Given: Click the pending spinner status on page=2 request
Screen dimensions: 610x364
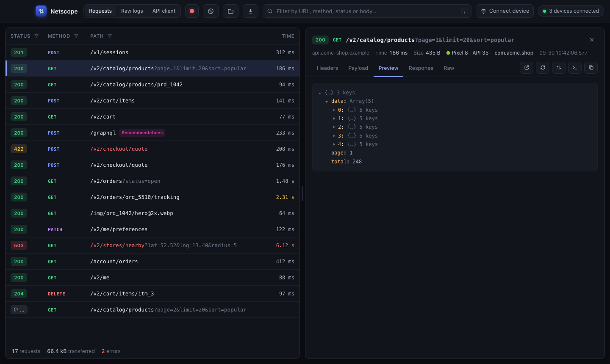Looking at the screenshot, I should coord(19,310).
